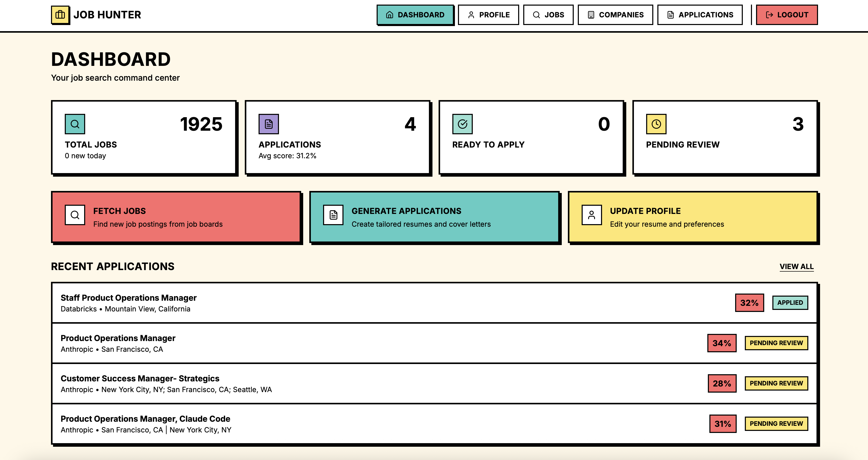The width and height of the screenshot is (868, 460).
Task: Click the search icon in Fetch Jobs tile
Action: pyautogui.click(x=75, y=215)
